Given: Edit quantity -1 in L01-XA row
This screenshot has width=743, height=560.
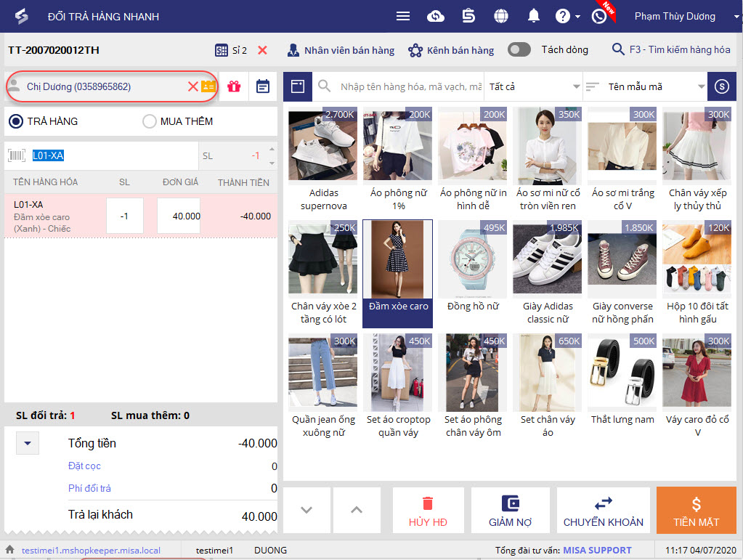Looking at the screenshot, I should point(125,216).
